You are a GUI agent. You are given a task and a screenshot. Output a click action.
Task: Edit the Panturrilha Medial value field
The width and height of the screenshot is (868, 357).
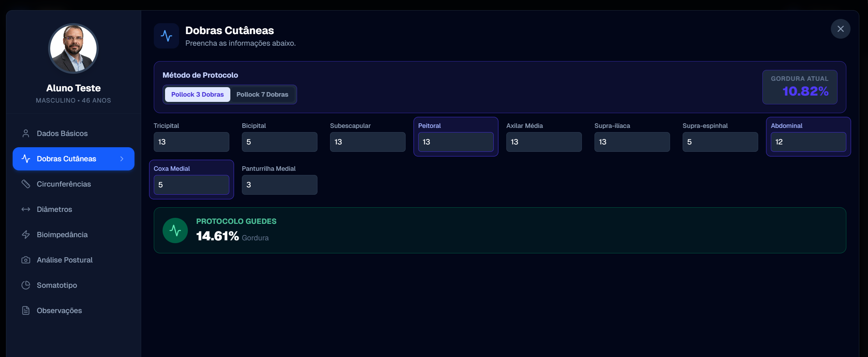(280, 185)
